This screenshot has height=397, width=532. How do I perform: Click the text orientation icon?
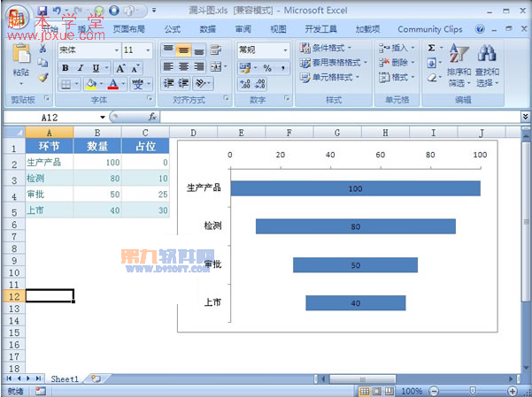pyautogui.click(x=200, y=83)
